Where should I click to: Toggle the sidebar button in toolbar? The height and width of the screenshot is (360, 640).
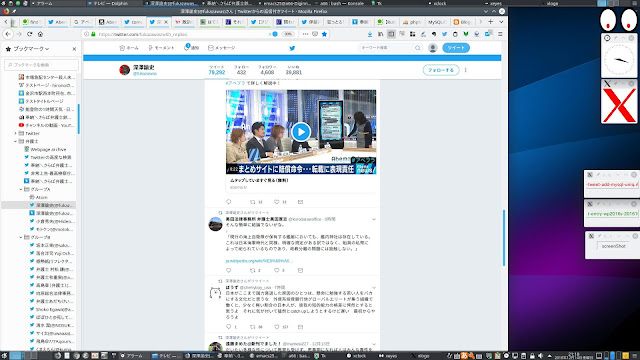(x=391, y=34)
